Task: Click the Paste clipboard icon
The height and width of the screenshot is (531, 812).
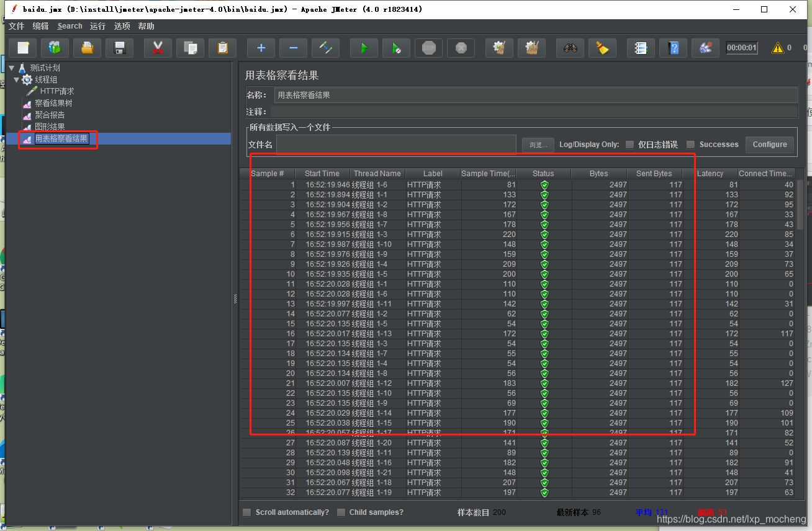Action: click(222, 48)
